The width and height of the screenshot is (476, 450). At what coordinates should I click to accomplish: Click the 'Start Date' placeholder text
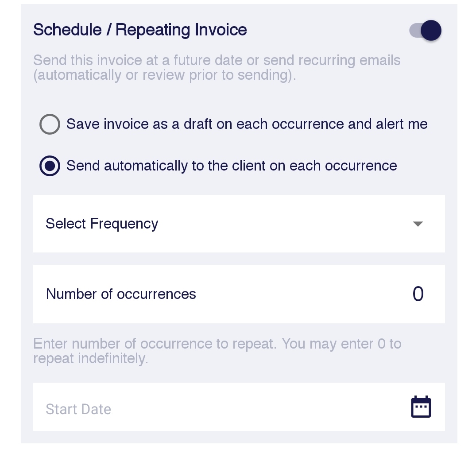coord(78,409)
